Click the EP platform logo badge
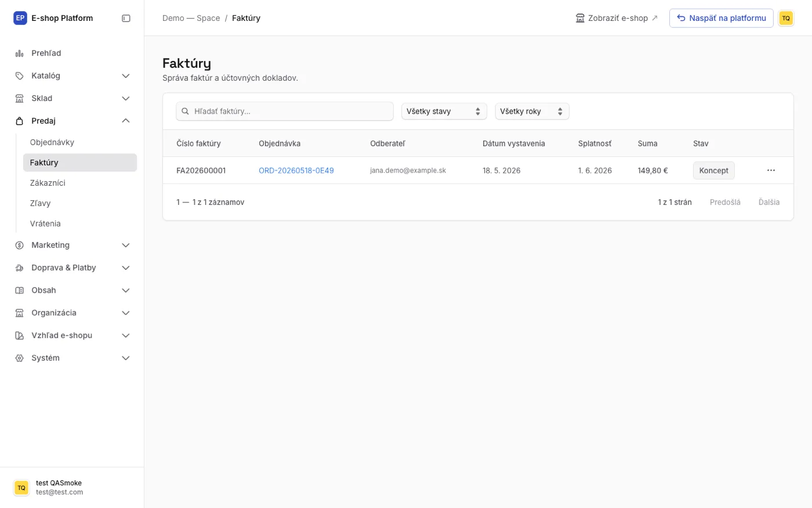812x508 pixels. coord(20,18)
